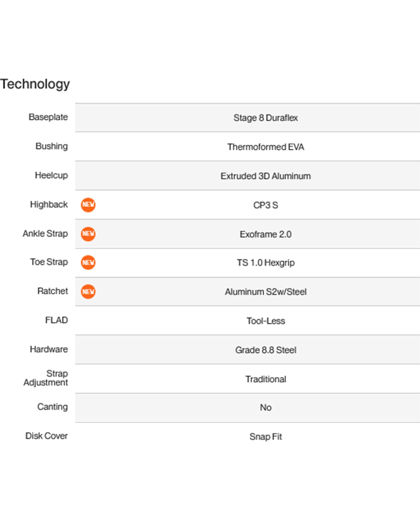The width and height of the screenshot is (420, 525).
Task: Click the Stage 8 Duraflex value
Action: [x=266, y=118]
